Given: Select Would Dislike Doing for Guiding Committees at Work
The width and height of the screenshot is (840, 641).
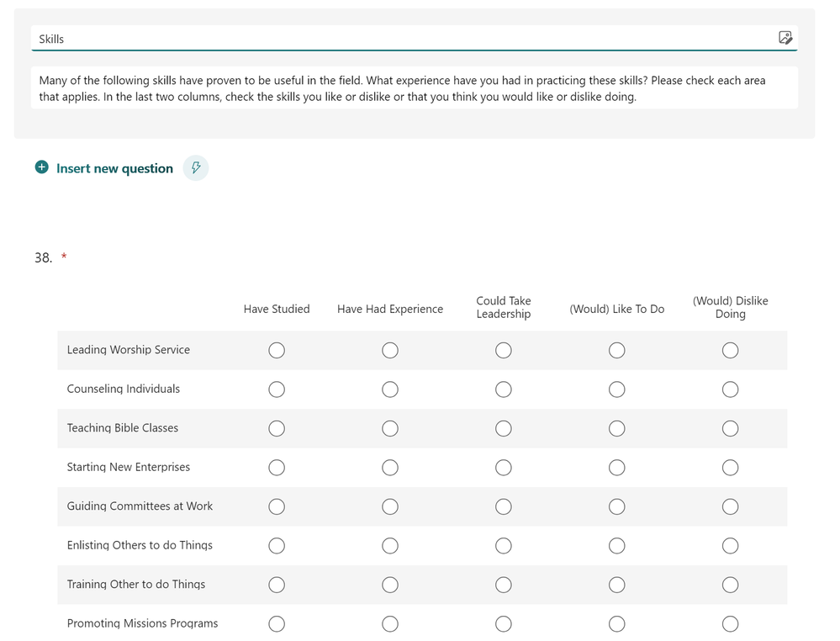Looking at the screenshot, I should (x=730, y=506).
